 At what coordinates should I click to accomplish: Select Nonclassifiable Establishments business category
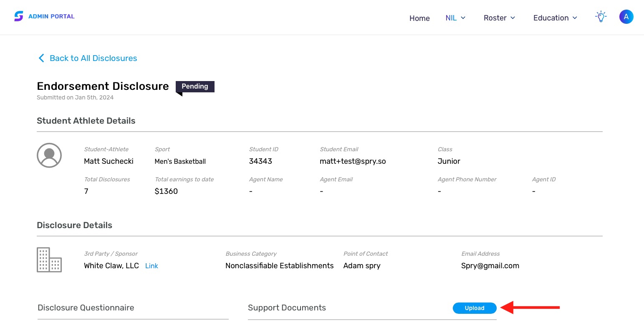click(x=280, y=266)
